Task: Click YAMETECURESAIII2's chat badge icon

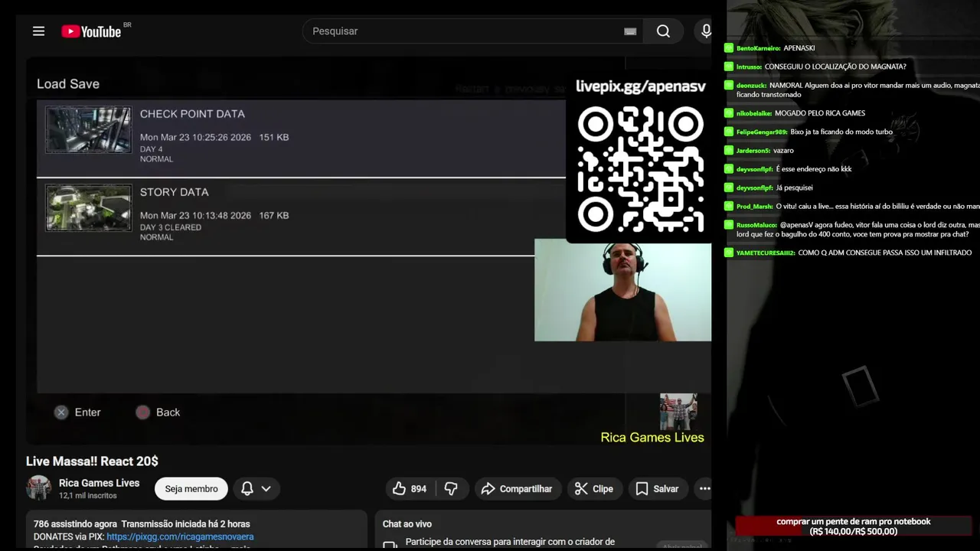Action: click(729, 253)
